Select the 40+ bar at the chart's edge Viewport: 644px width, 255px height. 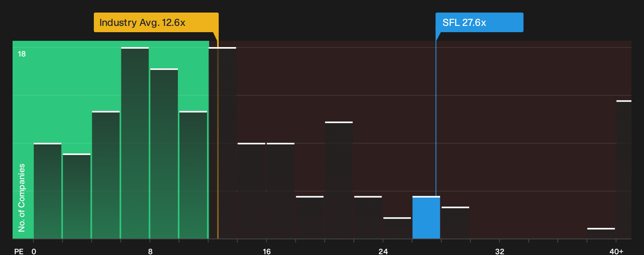point(624,169)
